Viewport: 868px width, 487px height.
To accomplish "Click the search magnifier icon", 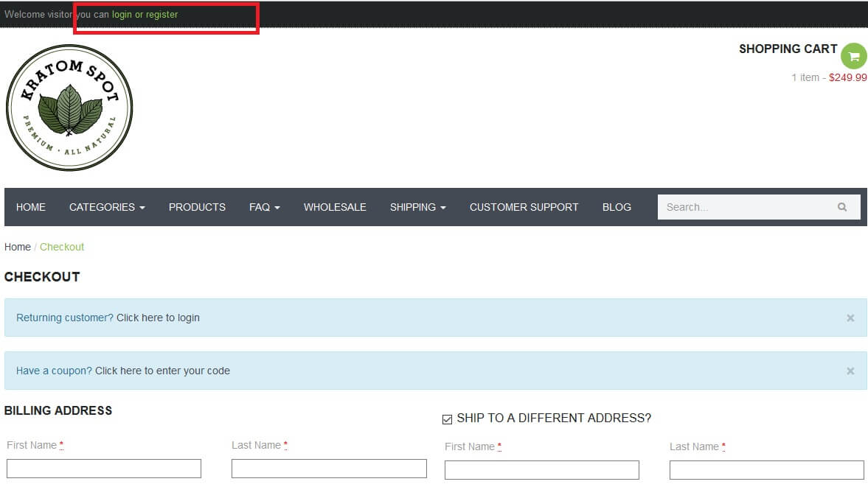I will coord(842,207).
